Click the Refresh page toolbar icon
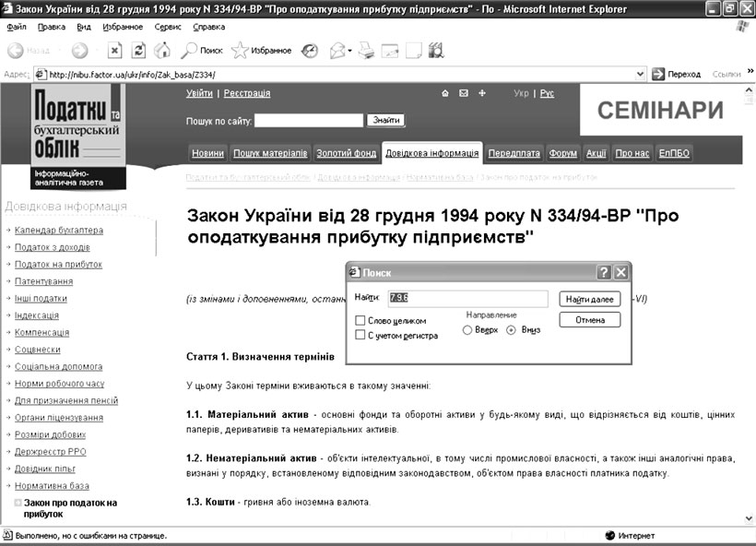The width and height of the screenshot is (756, 546). click(x=138, y=51)
